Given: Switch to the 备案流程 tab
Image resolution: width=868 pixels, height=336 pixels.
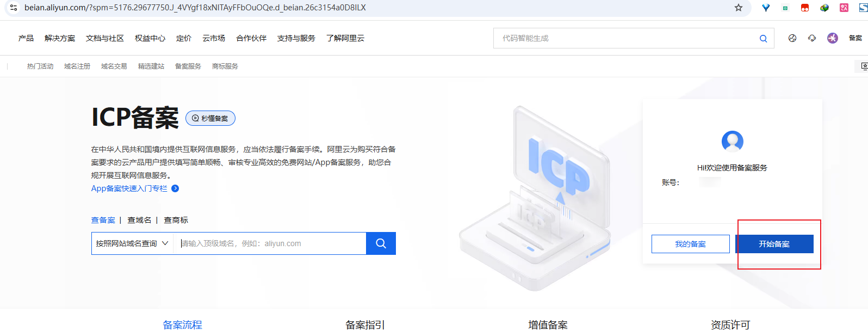Looking at the screenshot, I should tap(183, 325).
